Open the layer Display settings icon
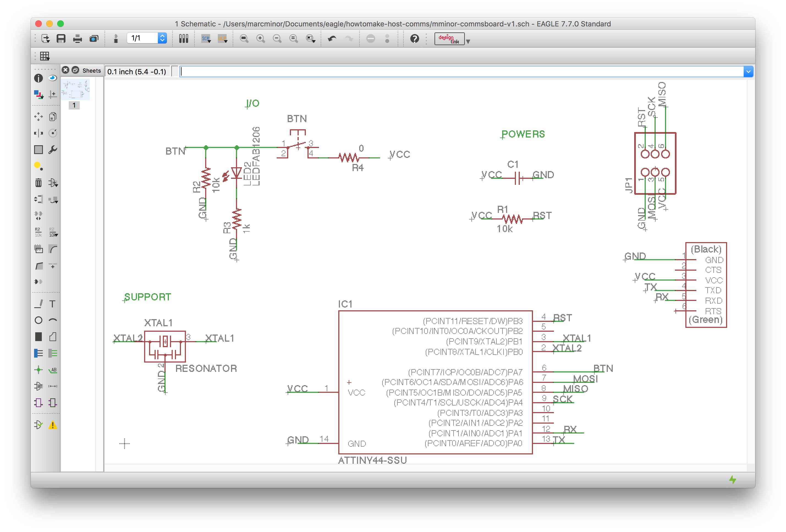 click(x=39, y=94)
